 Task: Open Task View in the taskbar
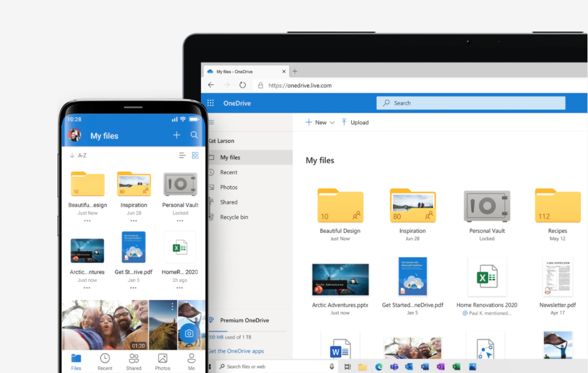[347, 366]
